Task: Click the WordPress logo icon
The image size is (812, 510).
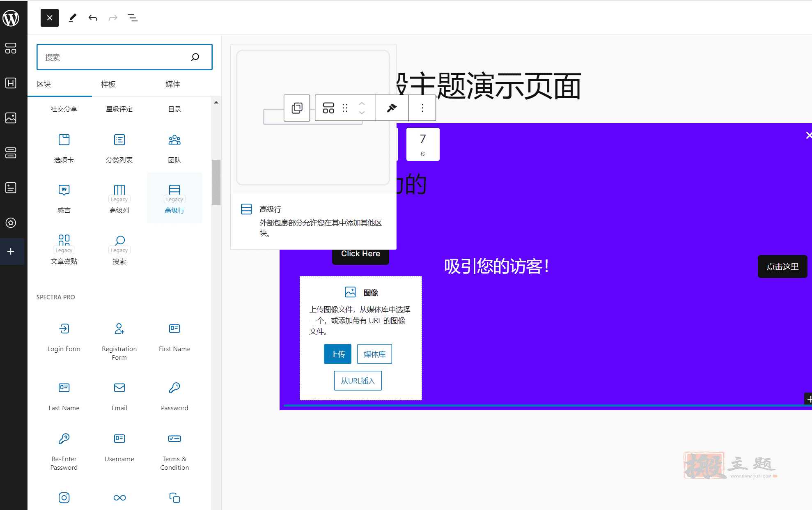Action: 11,18
